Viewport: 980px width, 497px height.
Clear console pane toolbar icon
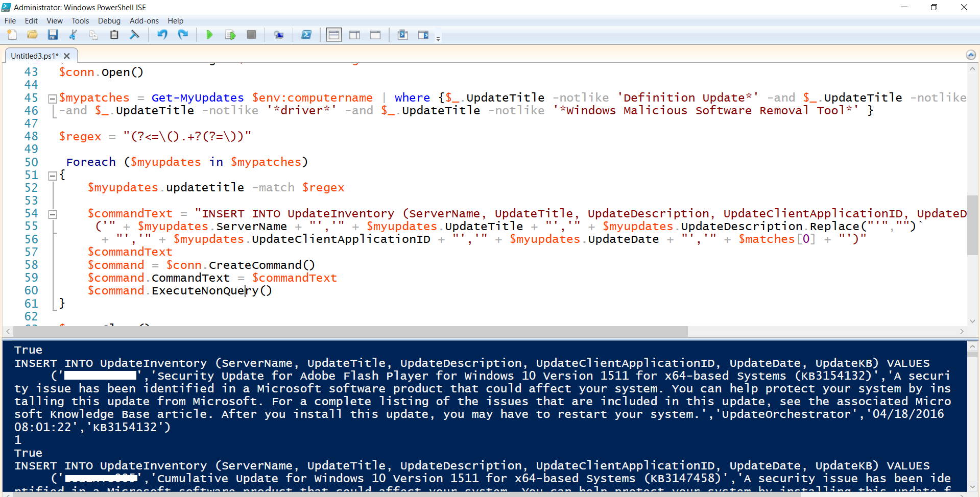[x=135, y=35]
